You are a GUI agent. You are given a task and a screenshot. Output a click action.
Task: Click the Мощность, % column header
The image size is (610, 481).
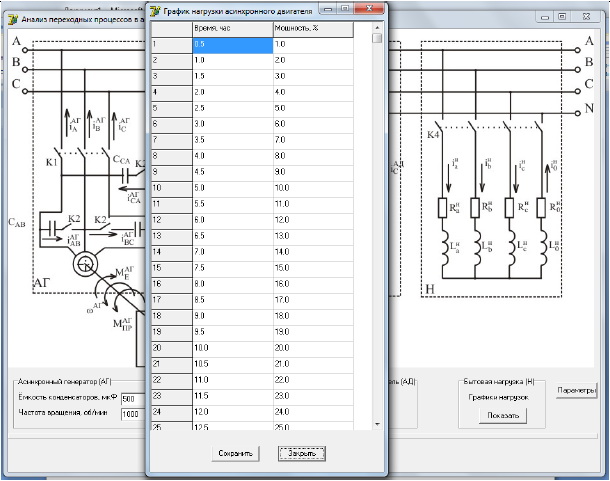coord(311,30)
